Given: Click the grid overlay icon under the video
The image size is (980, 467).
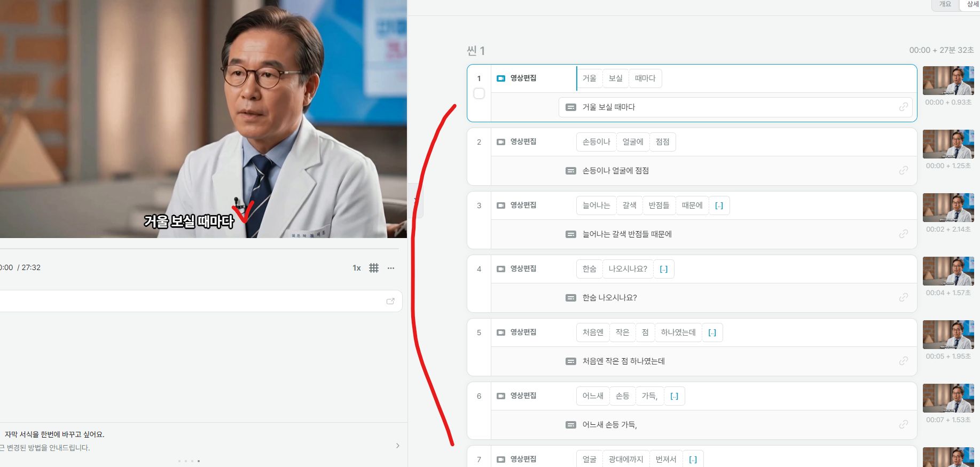Looking at the screenshot, I should 374,268.
